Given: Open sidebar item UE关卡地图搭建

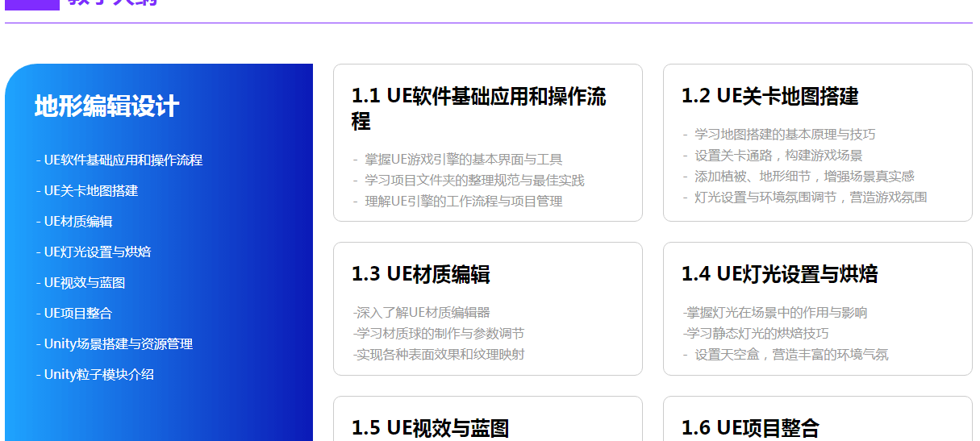Looking at the screenshot, I should (x=87, y=190).
